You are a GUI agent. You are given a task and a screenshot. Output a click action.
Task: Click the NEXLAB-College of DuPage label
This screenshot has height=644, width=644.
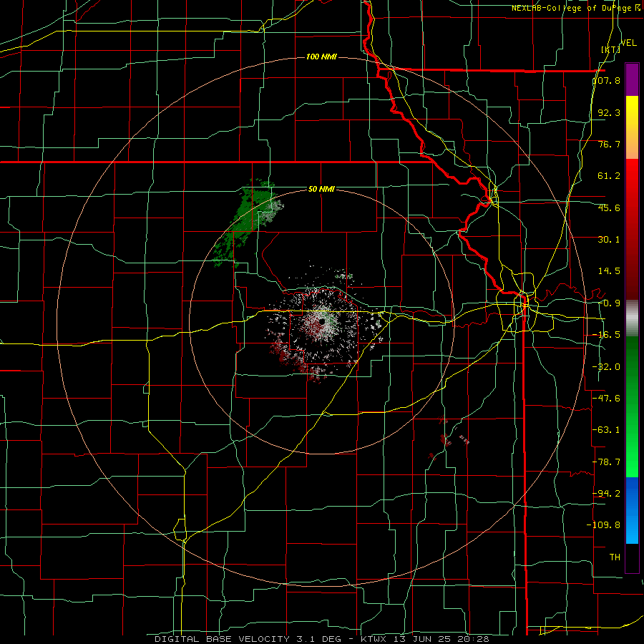tap(576, 8)
